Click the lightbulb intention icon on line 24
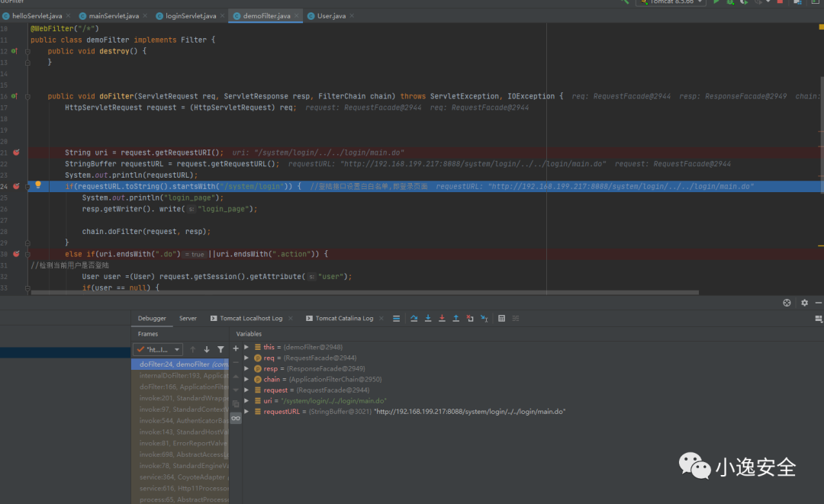824x504 pixels. click(x=38, y=185)
